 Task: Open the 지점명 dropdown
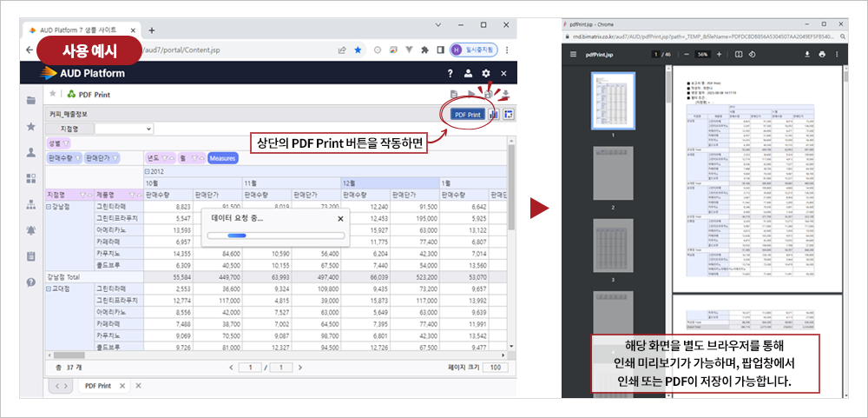coord(124,129)
